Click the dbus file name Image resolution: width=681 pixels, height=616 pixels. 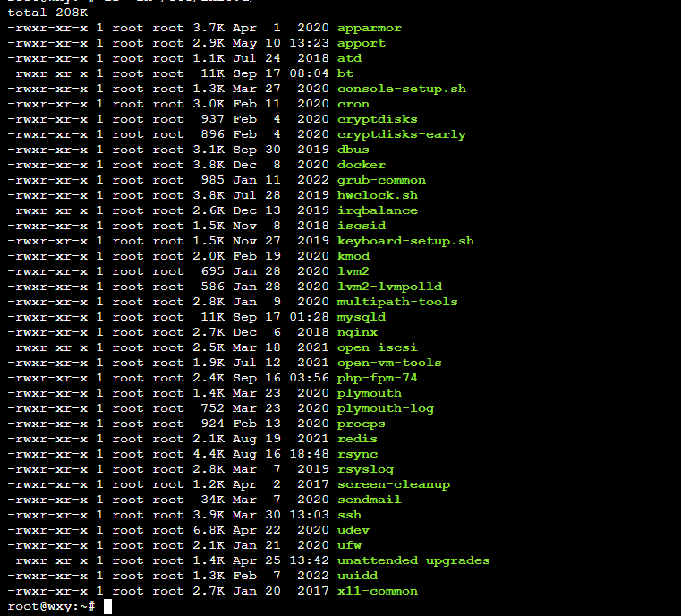[x=353, y=150]
